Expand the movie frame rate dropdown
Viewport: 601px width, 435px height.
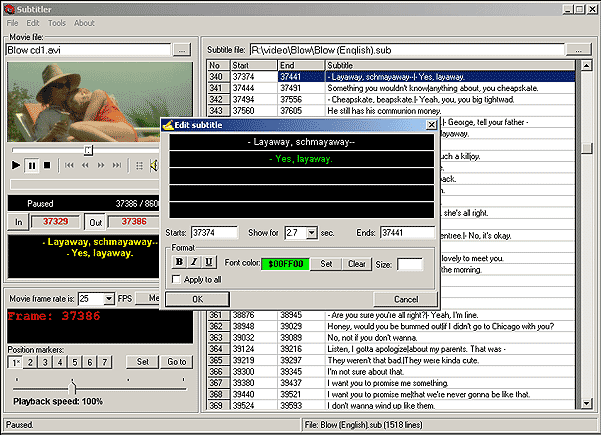click(x=109, y=298)
